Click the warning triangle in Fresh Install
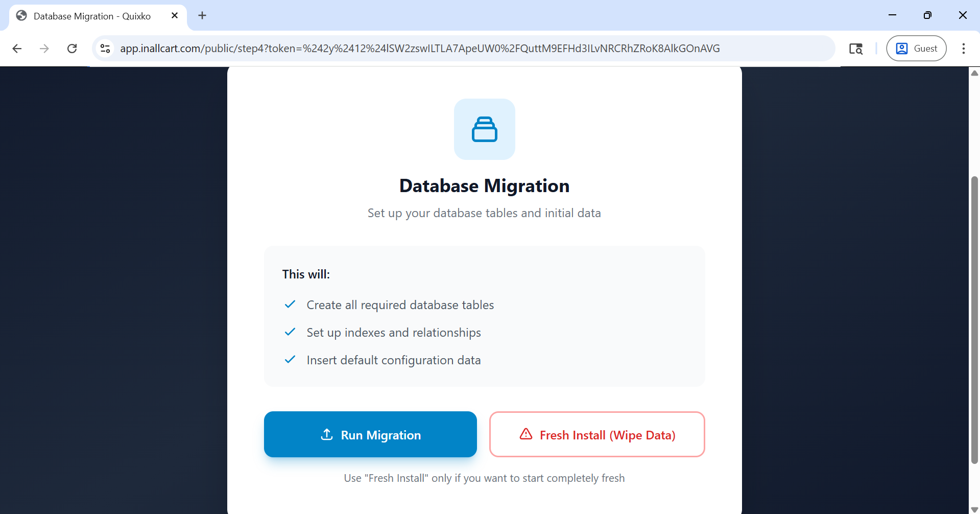 tap(526, 434)
